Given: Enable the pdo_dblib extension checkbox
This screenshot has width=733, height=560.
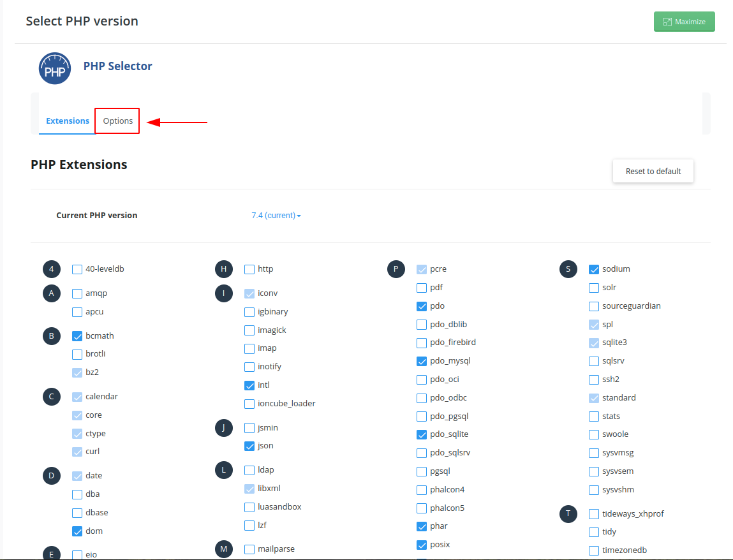Looking at the screenshot, I should coord(422,325).
